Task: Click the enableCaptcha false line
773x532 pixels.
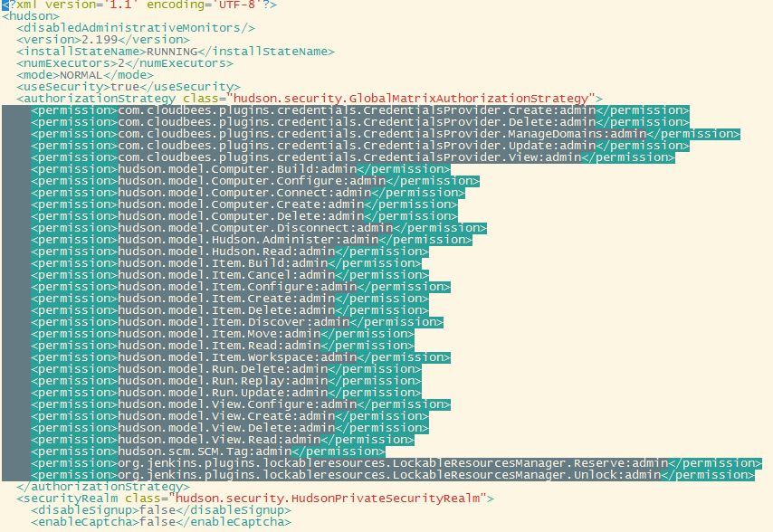Action: (x=161, y=522)
